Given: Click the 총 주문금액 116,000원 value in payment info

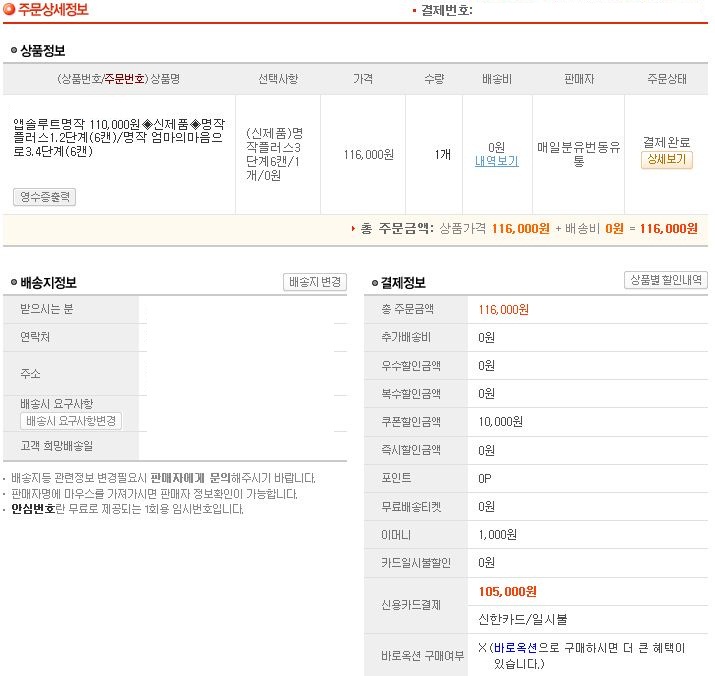Looking at the screenshot, I should tap(503, 310).
